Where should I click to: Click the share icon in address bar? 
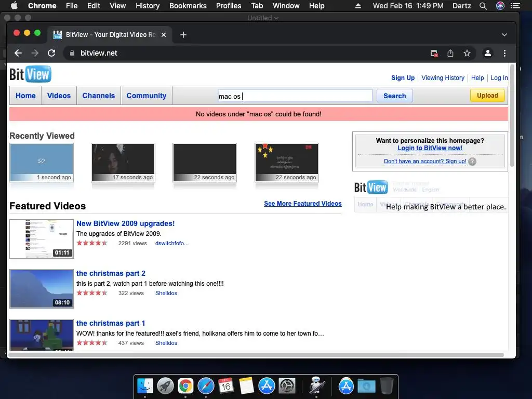450,54
